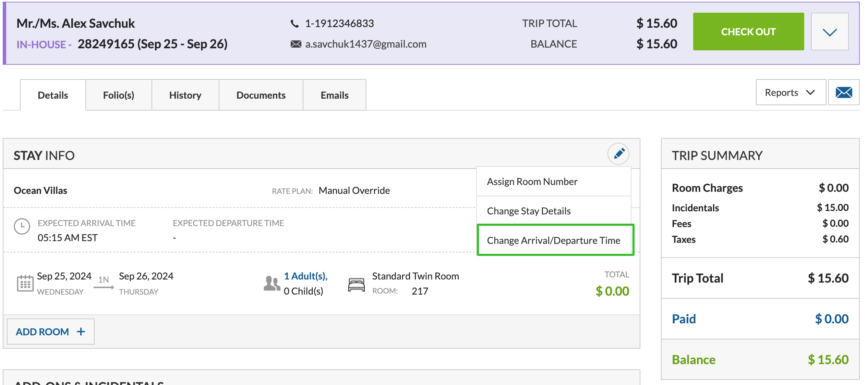Open the Emails tab
Viewport: 868px width, 385px height.
tap(334, 95)
